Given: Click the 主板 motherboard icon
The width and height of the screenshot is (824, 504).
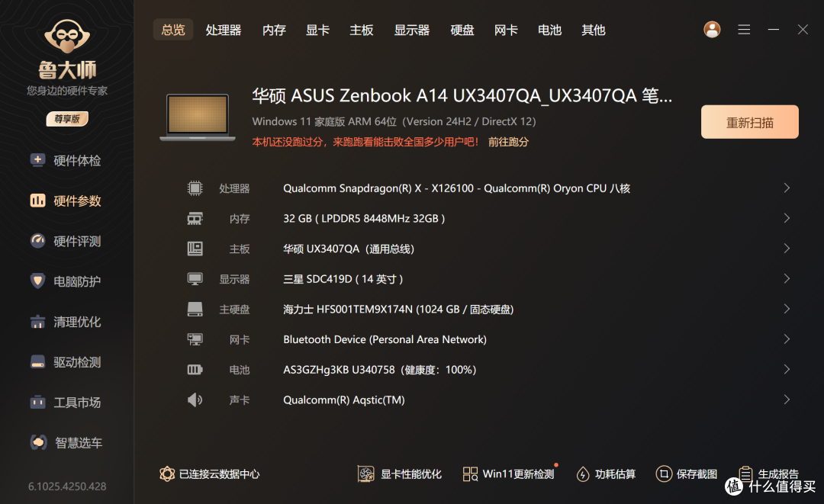Looking at the screenshot, I should [195, 249].
